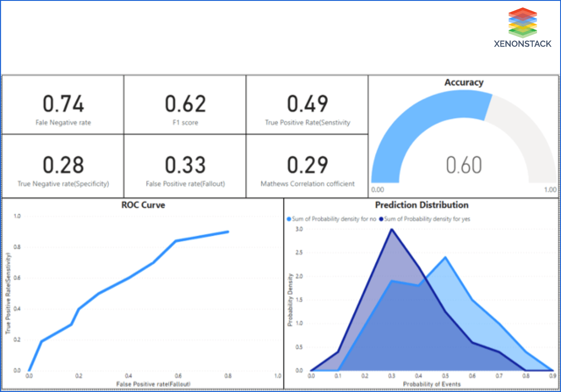Click the 0.33 False Positive rate value
Image resolution: width=561 pixels, height=392 pixels.
click(185, 165)
